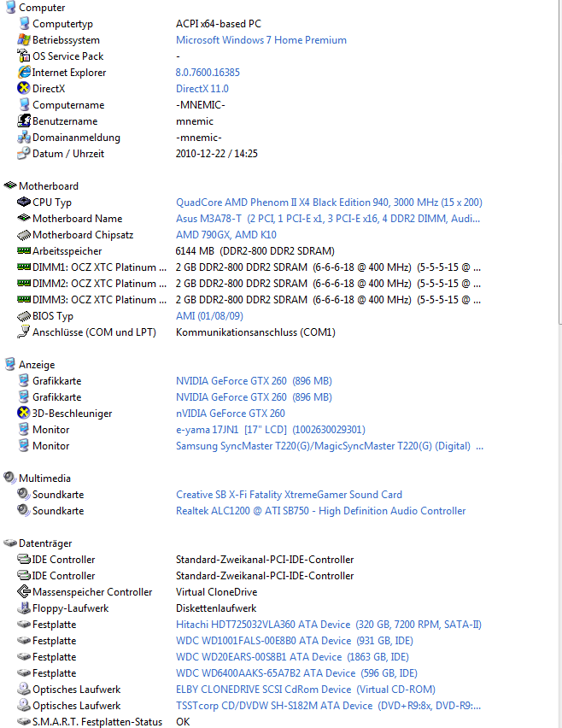Open the Asus M3A78-T motherboard link

pyautogui.click(x=328, y=219)
